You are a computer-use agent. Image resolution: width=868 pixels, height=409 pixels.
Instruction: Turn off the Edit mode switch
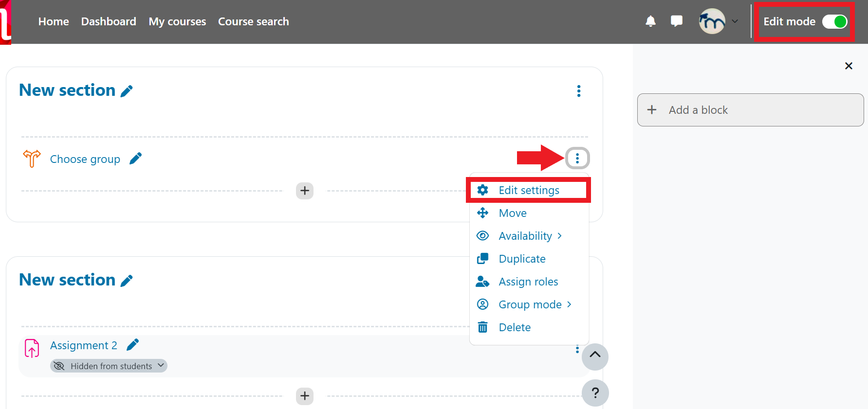834,21
